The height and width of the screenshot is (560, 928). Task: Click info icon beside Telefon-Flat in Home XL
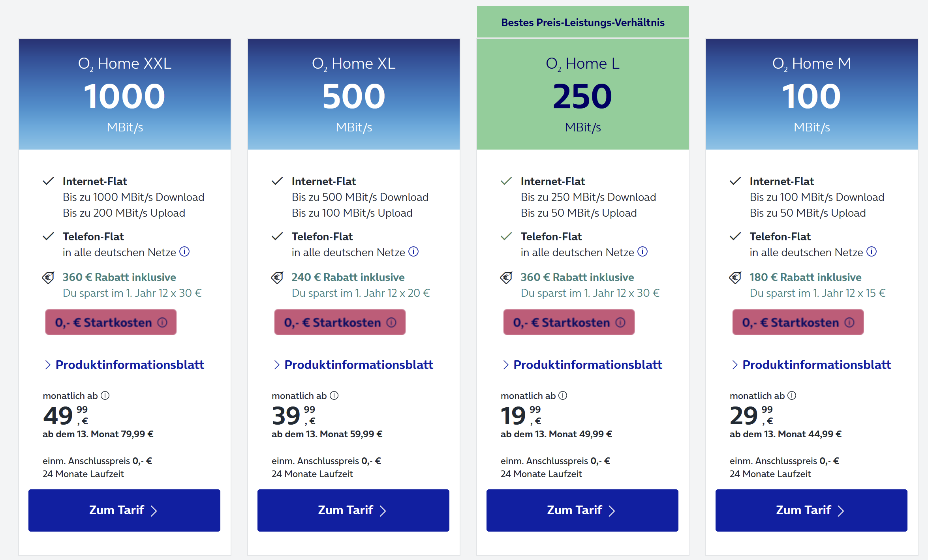click(x=413, y=251)
